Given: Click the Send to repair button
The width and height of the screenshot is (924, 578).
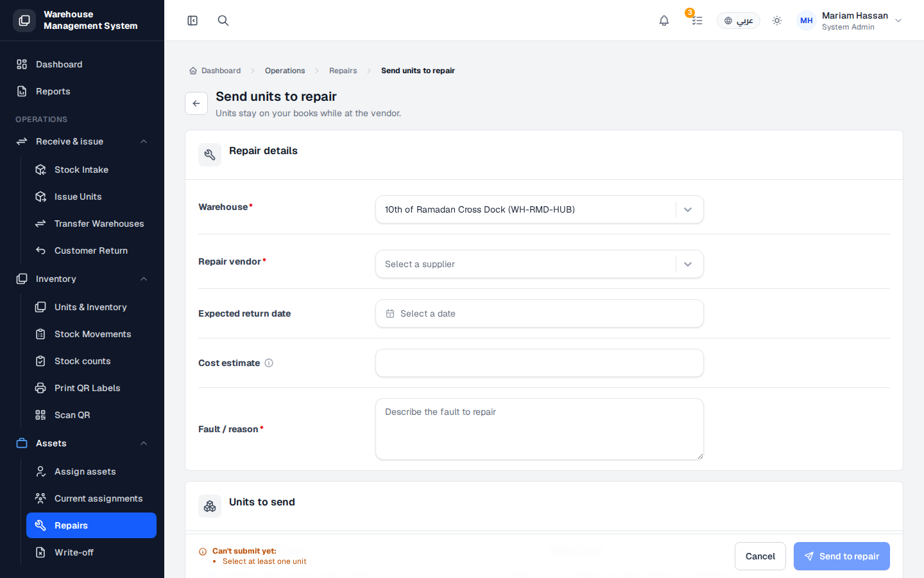Looking at the screenshot, I should 842,556.
